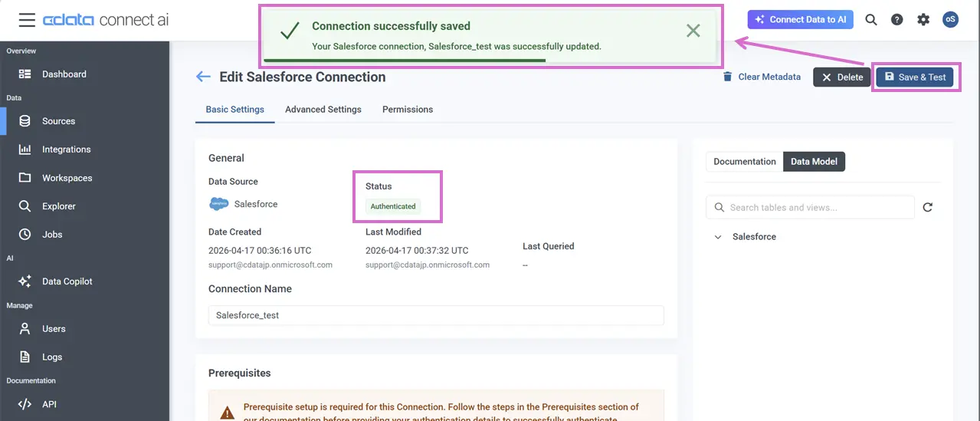Screen dimensions: 980x421
Task: Open the settings gear icon
Action: [923, 20]
